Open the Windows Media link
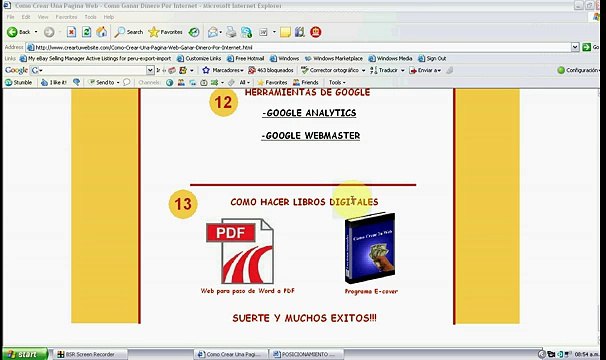Viewport: 606px width, 360px height. tap(390, 58)
